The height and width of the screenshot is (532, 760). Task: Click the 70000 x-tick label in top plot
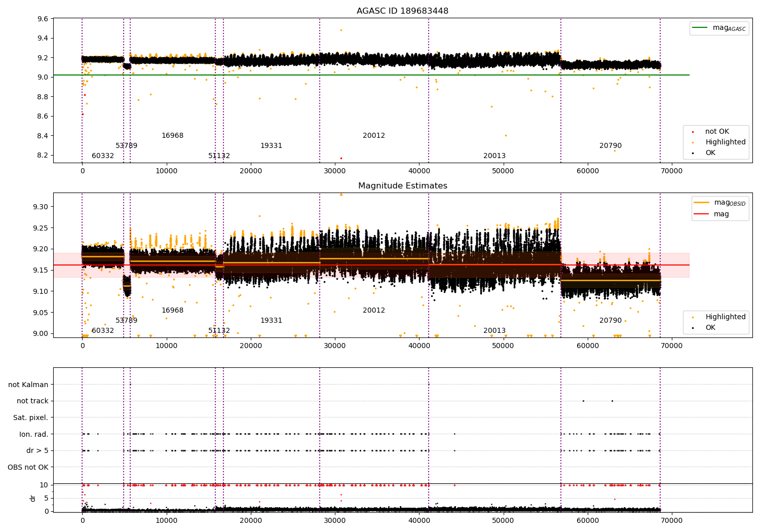[672, 171]
